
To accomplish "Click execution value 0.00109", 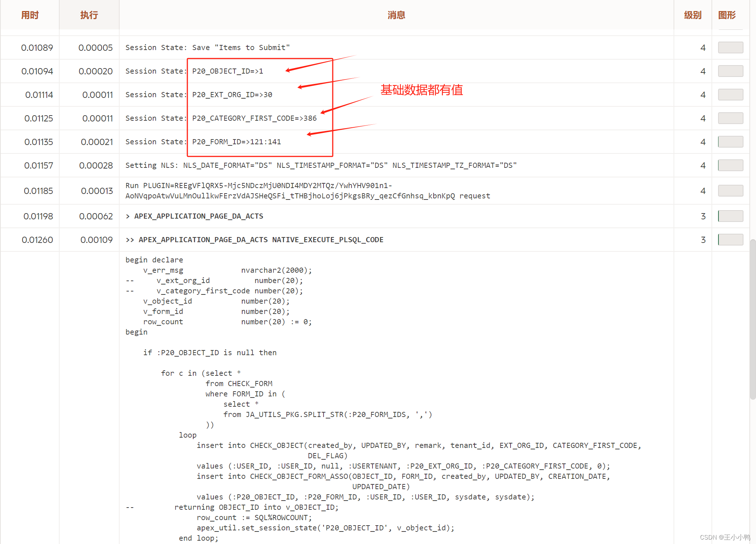I will coord(96,240).
